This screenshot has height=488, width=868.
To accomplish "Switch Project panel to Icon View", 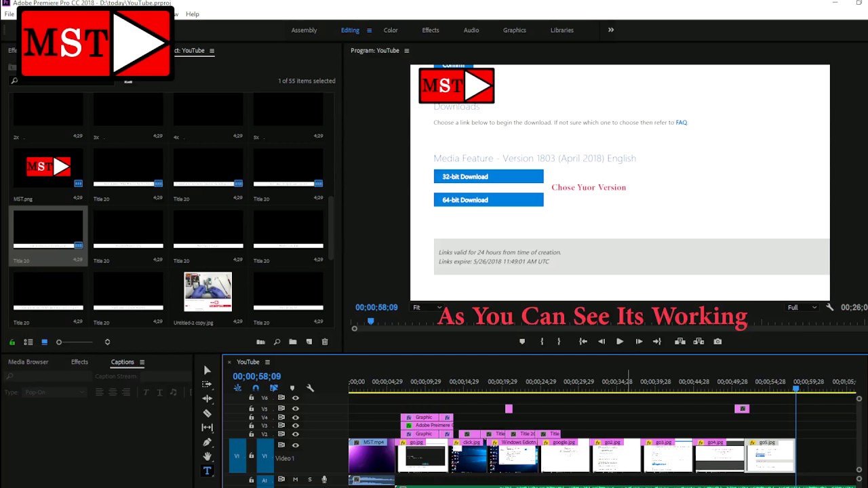I will (x=44, y=342).
